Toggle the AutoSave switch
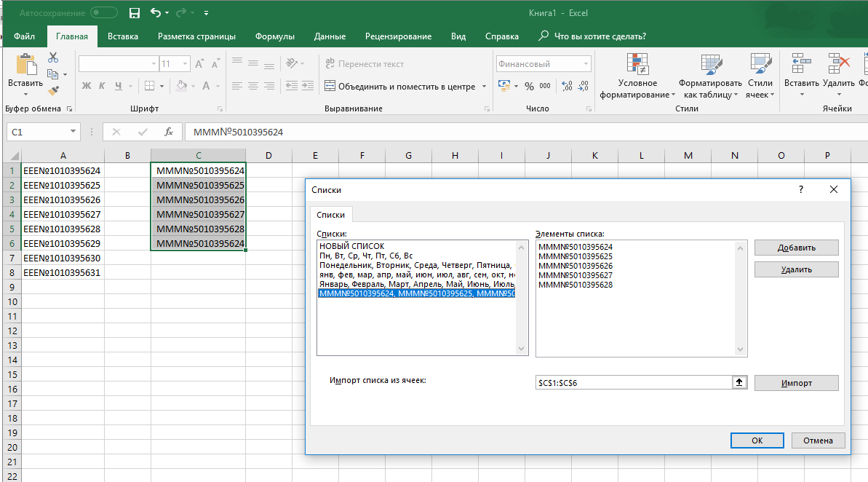This screenshot has height=482, width=868. [104, 13]
